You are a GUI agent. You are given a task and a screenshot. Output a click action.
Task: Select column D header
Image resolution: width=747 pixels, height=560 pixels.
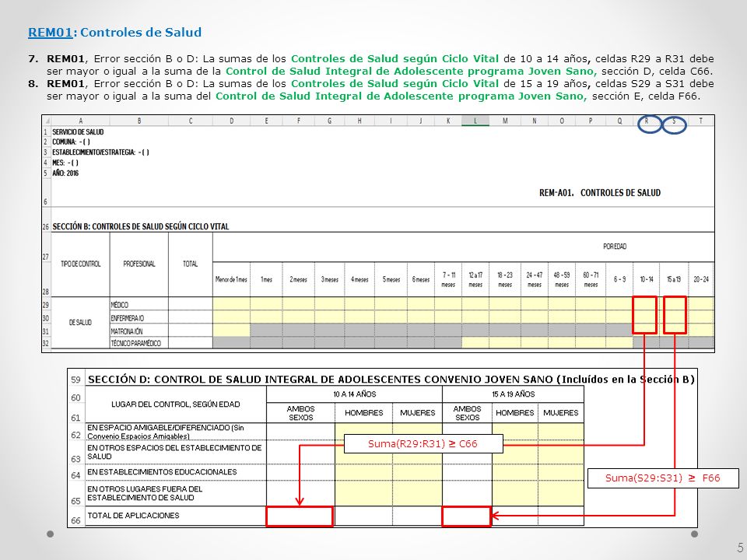click(x=232, y=121)
